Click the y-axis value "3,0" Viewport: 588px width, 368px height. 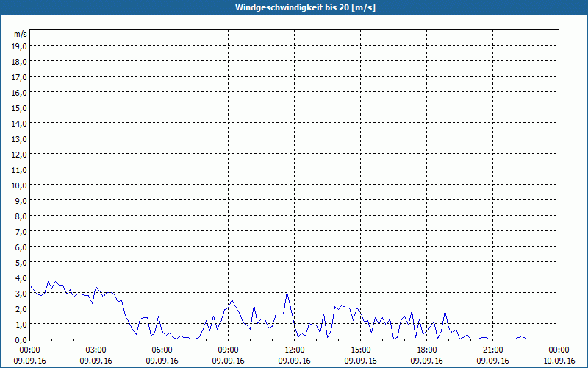click(x=21, y=293)
